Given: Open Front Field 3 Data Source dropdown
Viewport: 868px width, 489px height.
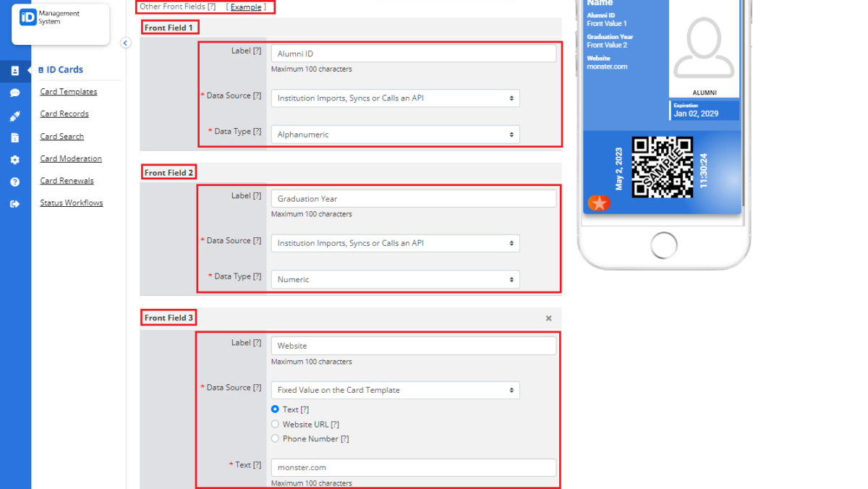Looking at the screenshot, I should click(x=395, y=390).
